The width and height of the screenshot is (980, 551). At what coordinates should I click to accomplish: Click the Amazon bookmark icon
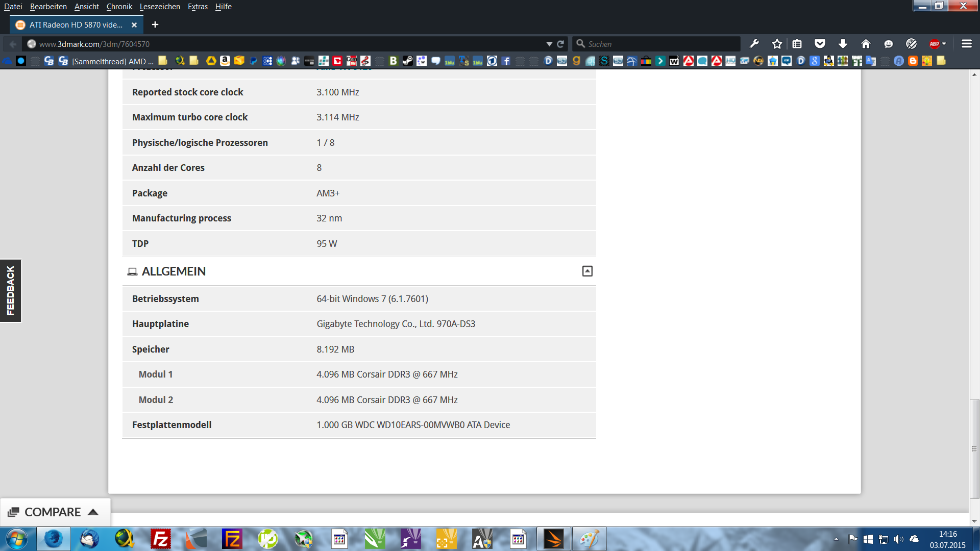[225, 61]
